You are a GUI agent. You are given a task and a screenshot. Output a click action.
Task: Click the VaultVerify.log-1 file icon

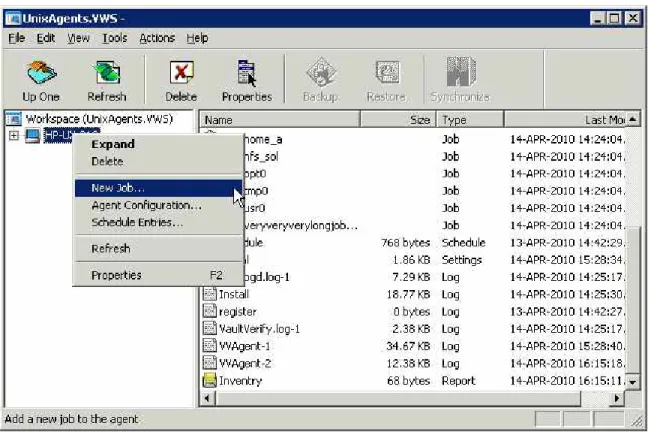pyautogui.click(x=210, y=329)
